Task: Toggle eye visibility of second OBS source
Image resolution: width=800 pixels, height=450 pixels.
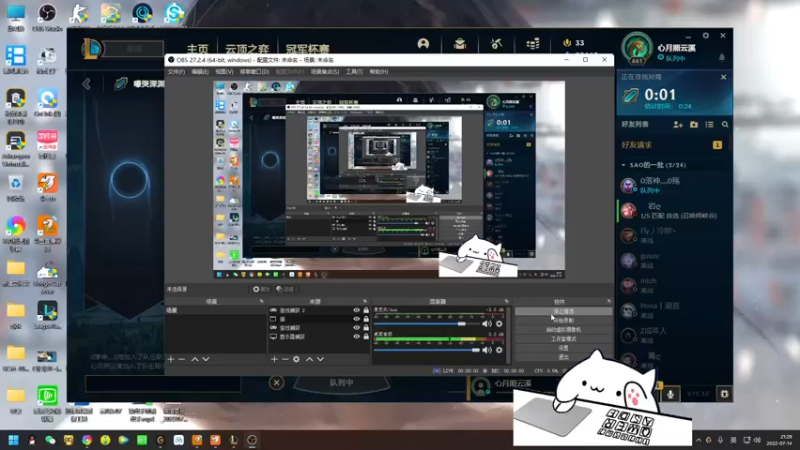Action: [357, 319]
